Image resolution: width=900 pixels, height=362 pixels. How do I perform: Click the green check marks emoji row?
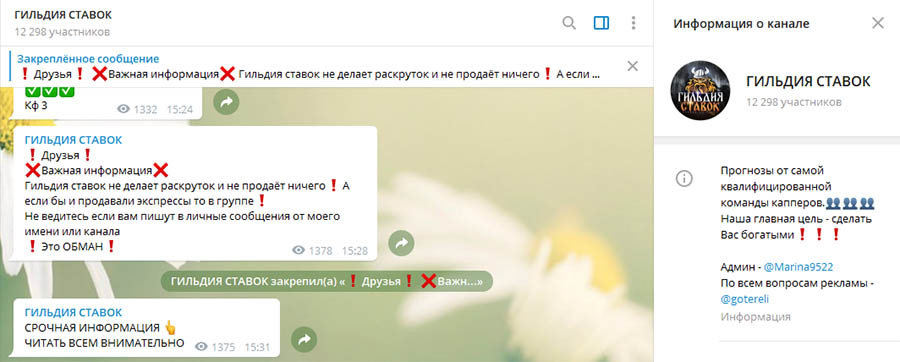point(50,92)
